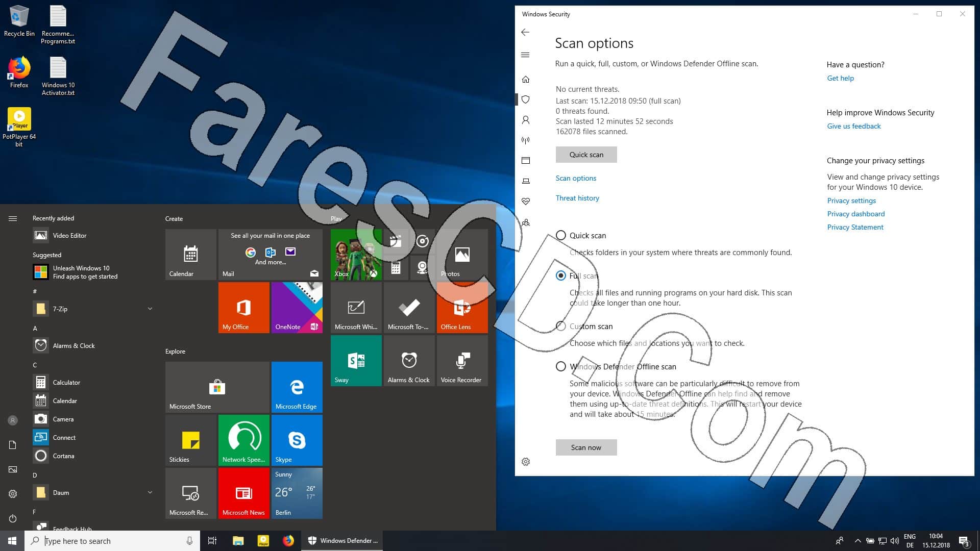This screenshot has width=980, height=551.
Task: Open the Get help link
Action: pos(840,78)
